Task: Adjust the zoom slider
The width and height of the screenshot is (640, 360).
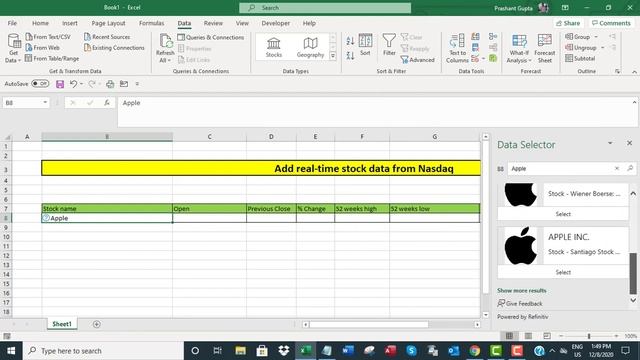Action: 589,336
